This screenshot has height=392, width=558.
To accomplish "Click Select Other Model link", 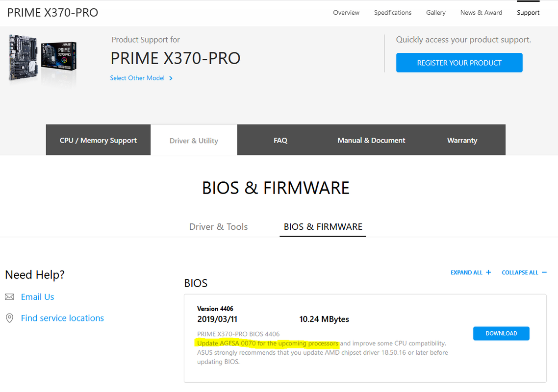I will (137, 78).
